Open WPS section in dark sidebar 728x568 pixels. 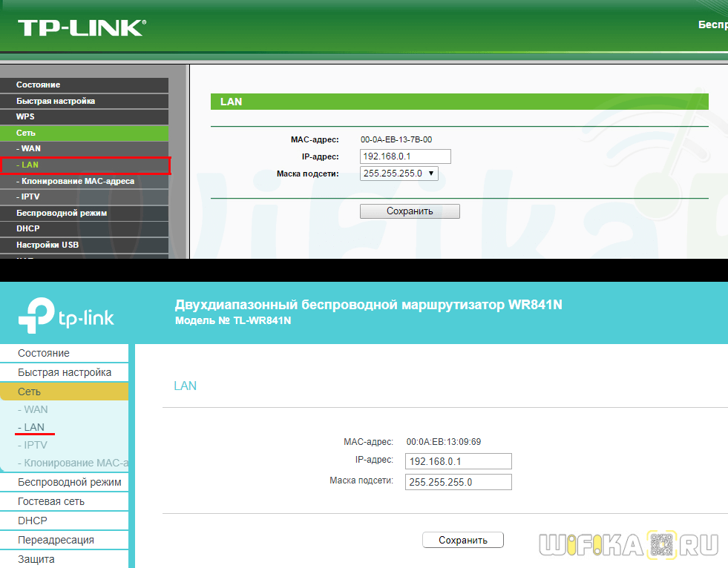point(26,116)
